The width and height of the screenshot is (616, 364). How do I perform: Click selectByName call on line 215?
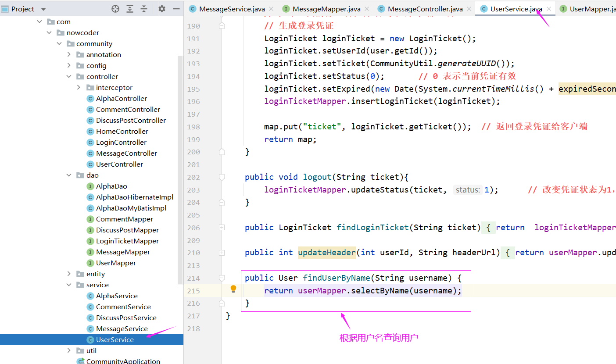click(x=380, y=291)
